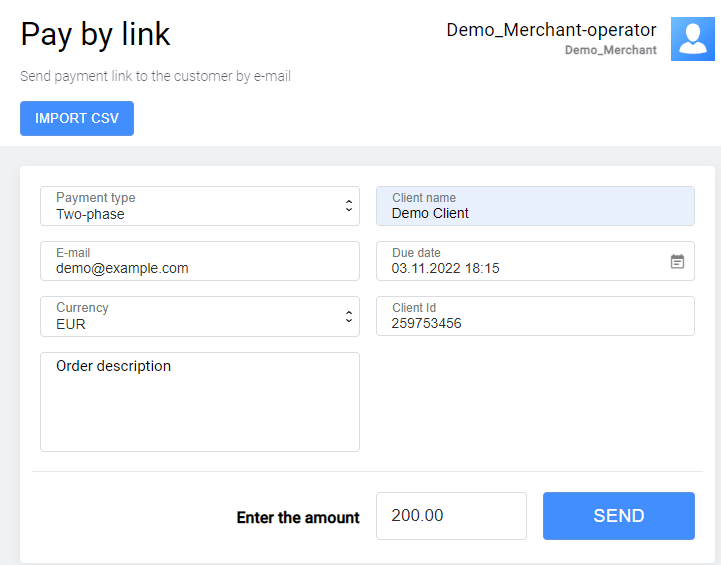Click the Send payment link subtitle text
Screen dimensions: 721x565
point(155,76)
